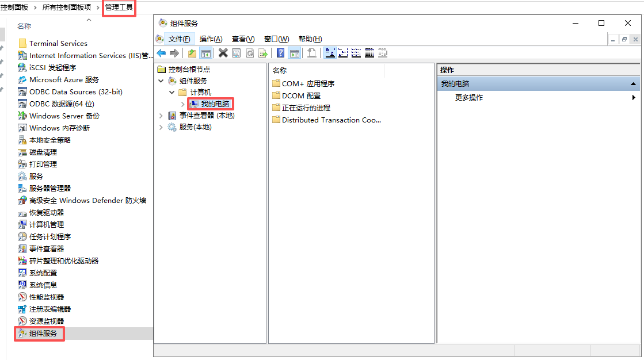Screen dimensions: 644x360
Task: Open DCOM 配置 folder in the list
Action: pos(301,96)
